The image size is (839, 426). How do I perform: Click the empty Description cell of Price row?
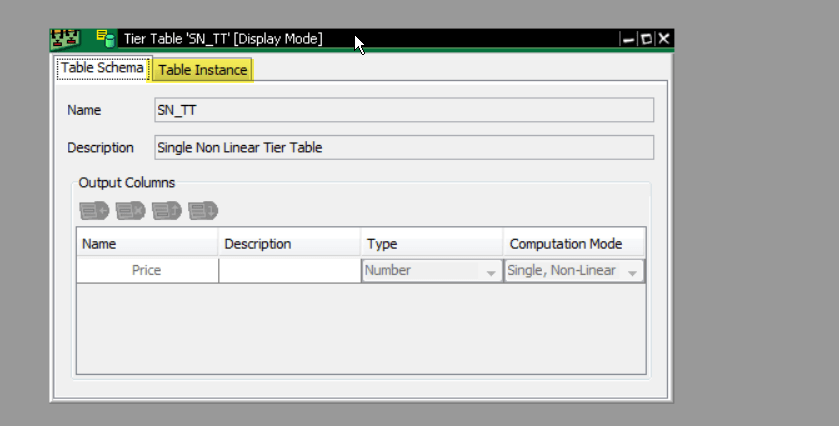(x=289, y=270)
